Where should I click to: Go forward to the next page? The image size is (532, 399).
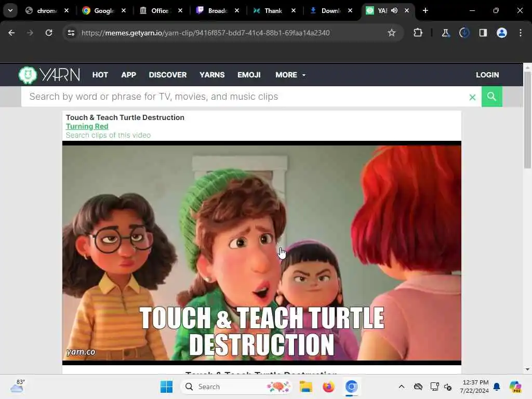(30, 33)
